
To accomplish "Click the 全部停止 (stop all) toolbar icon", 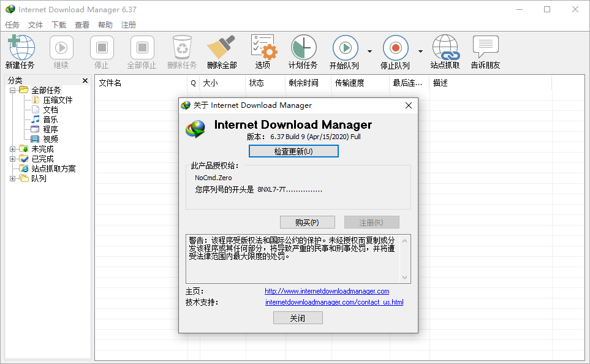I will (142, 51).
